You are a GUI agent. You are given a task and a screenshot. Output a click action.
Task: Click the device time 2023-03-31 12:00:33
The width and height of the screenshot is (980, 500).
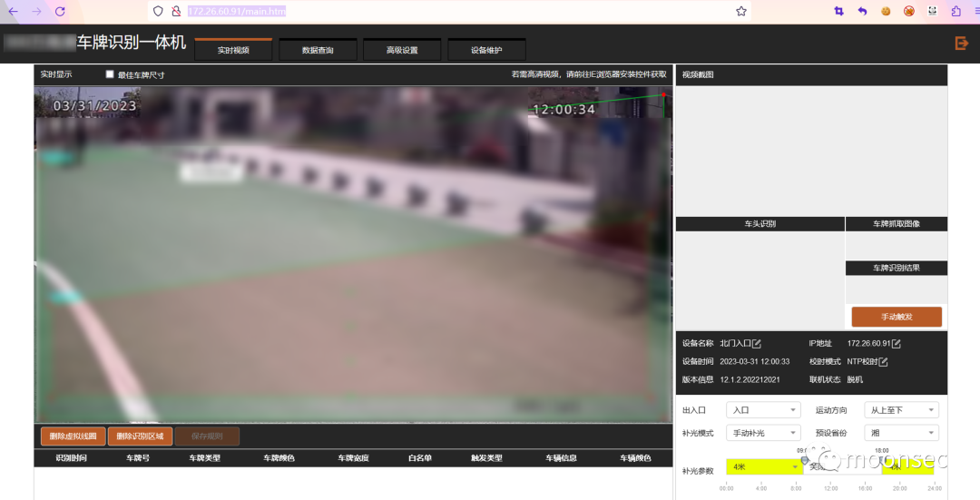[x=754, y=361]
